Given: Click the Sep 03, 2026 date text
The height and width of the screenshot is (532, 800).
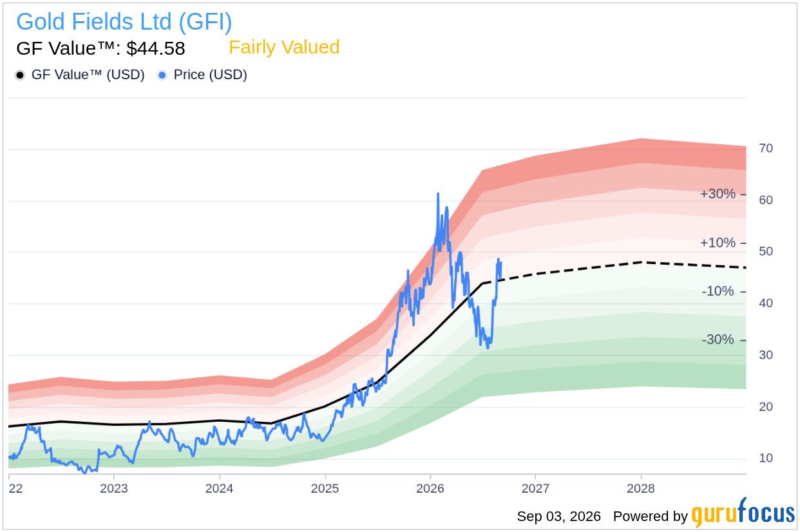Looking at the screenshot, I should point(559,517).
